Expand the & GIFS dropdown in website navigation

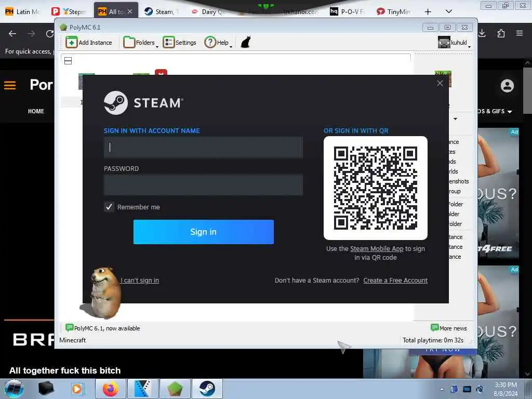coord(495,111)
